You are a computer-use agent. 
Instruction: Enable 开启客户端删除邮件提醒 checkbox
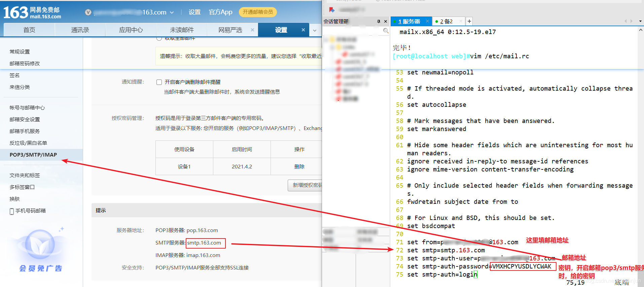tap(159, 82)
